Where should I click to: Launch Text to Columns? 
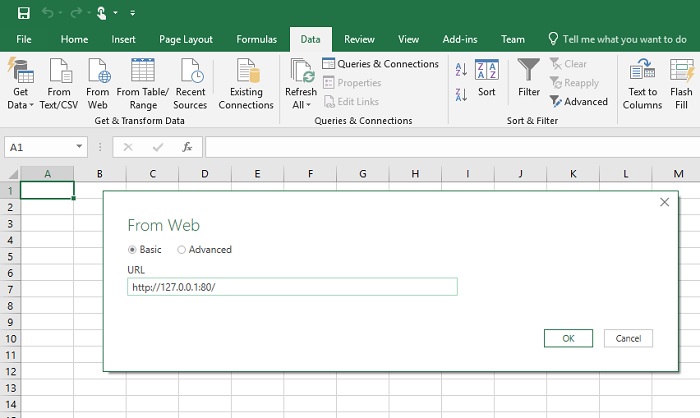pyautogui.click(x=642, y=72)
